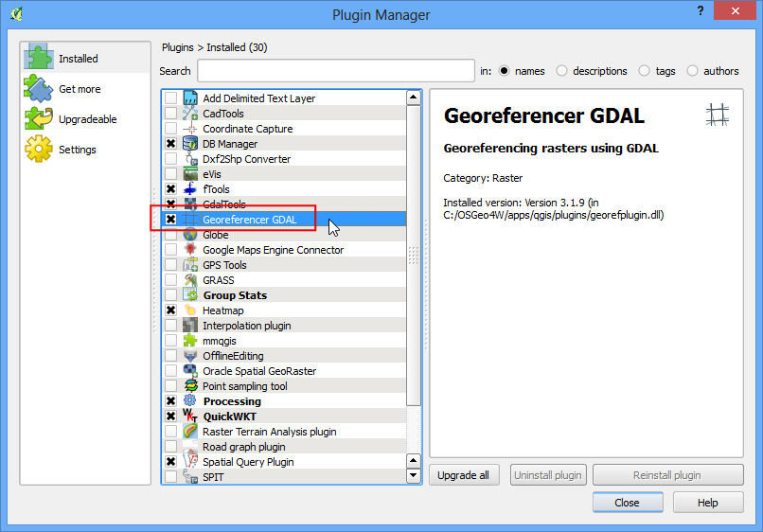Click the mmqgis puzzle icon

click(x=189, y=341)
